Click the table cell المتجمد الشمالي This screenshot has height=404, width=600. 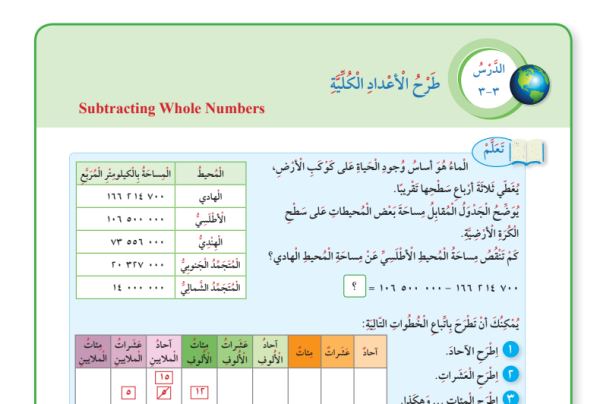coord(210,287)
